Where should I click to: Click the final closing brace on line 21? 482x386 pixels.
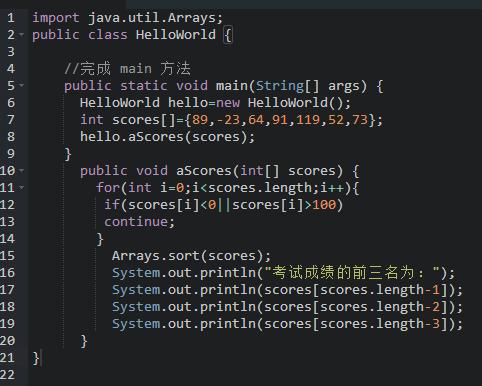point(36,358)
